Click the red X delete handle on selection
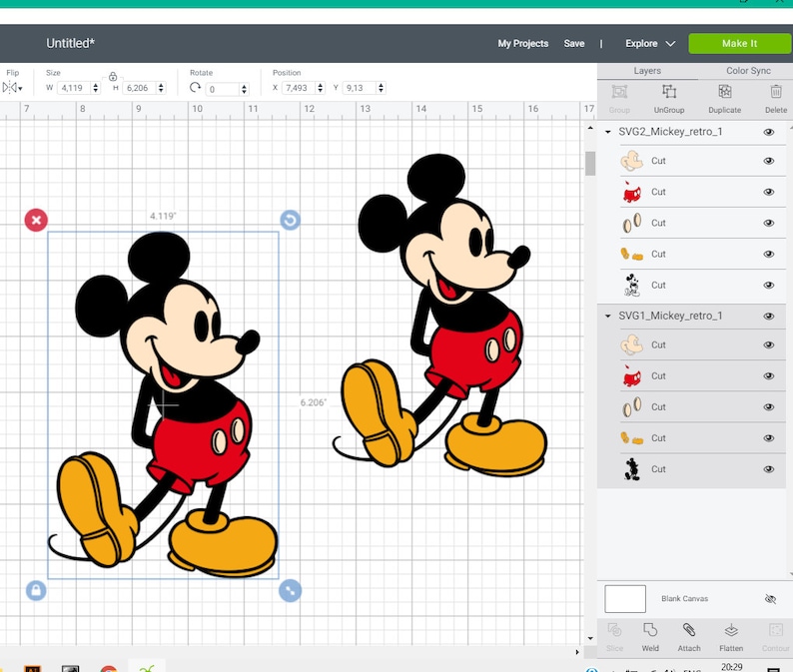 coord(36,220)
